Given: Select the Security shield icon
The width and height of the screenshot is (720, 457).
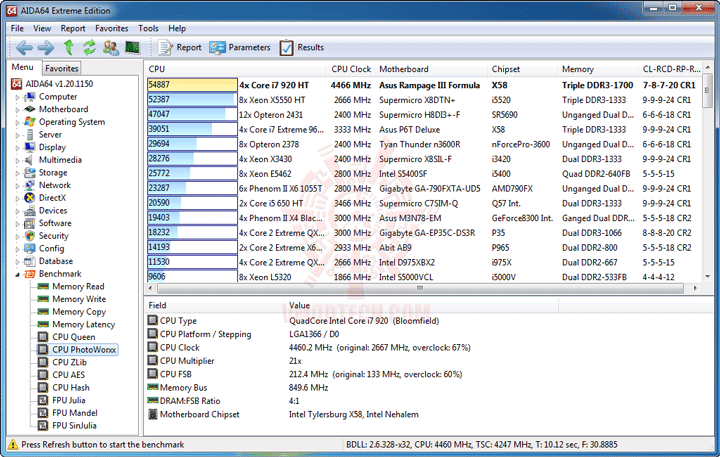Looking at the screenshot, I should coord(30,236).
